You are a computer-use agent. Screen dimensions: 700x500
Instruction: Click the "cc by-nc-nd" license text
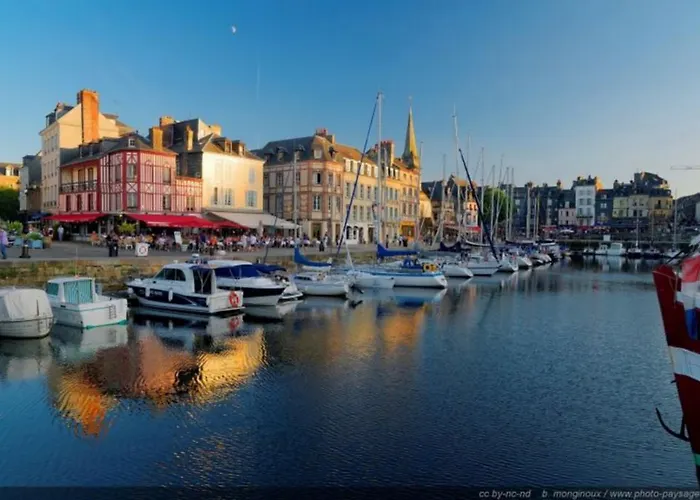(x=507, y=493)
